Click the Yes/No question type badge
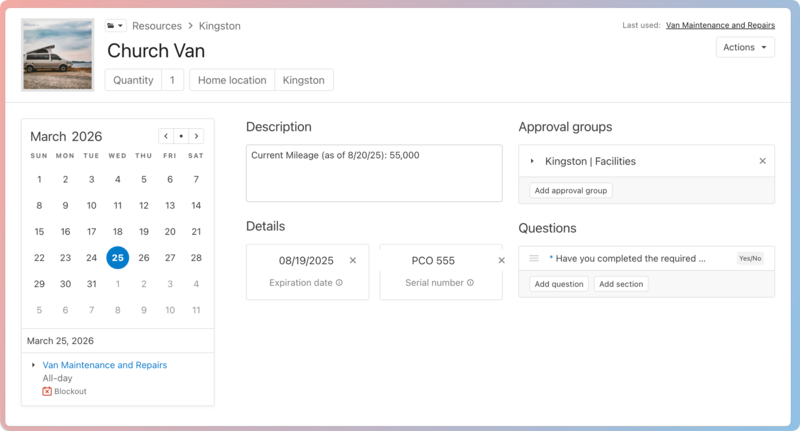The width and height of the screenshot is (800, 431). 750,258
